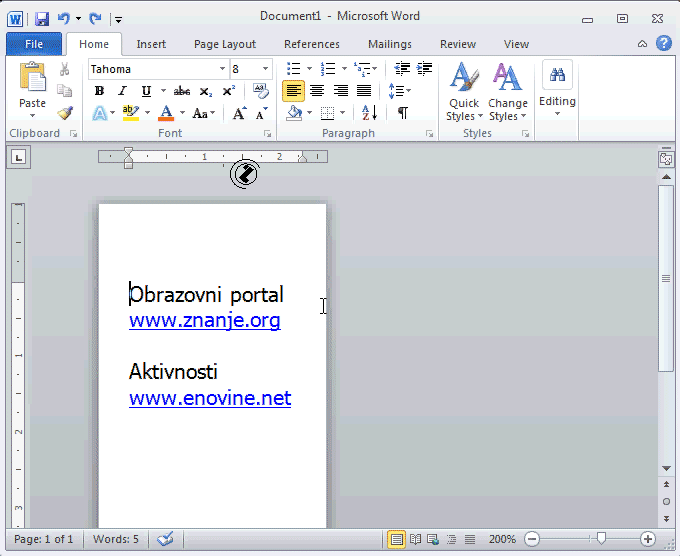Click the Show/Hide paragraph marks icon
This screenshot has width=680, height=556.
coord(402,113)
